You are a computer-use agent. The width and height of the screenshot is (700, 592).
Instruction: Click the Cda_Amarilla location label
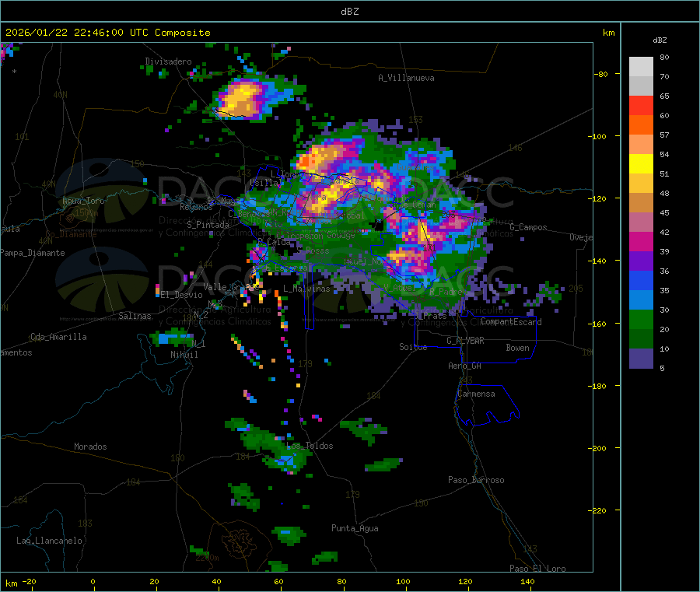(x=58, y=337)
